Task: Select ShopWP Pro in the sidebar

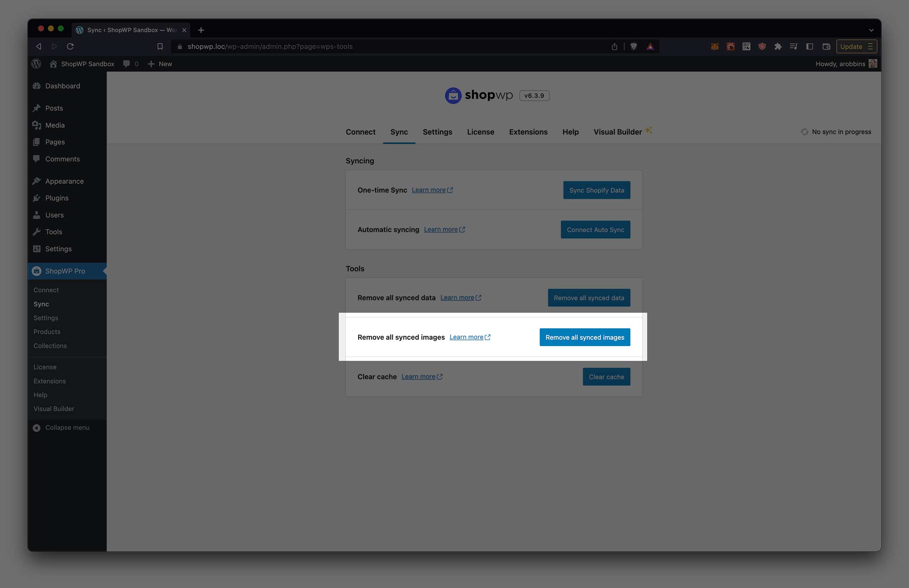Action: (67, 271)
